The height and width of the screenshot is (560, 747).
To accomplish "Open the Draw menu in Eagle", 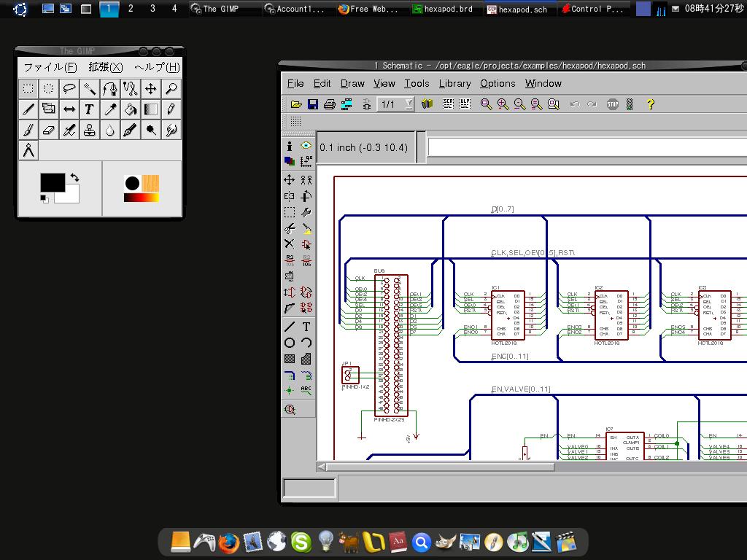I will click(352, 83).
